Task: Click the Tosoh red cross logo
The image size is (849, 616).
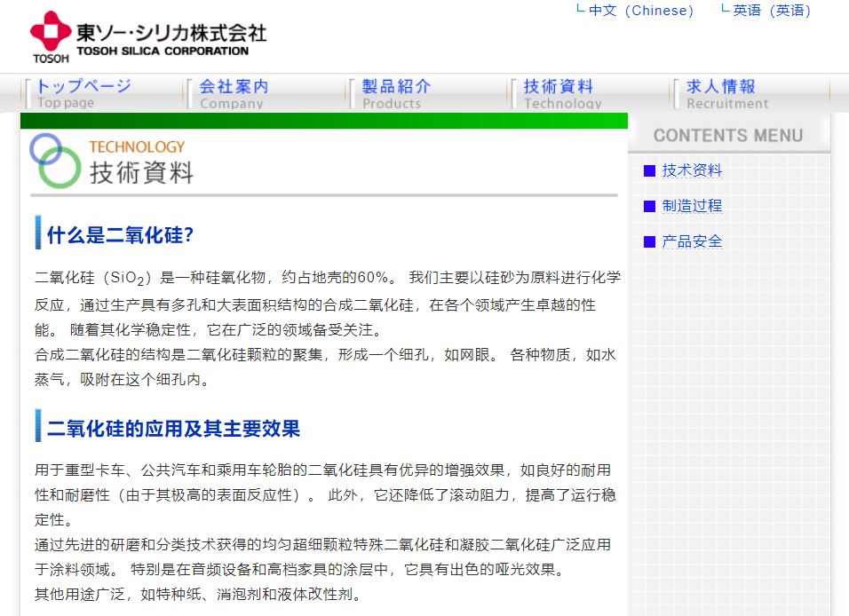Action: pyautogui.click(x=51, y=31)
